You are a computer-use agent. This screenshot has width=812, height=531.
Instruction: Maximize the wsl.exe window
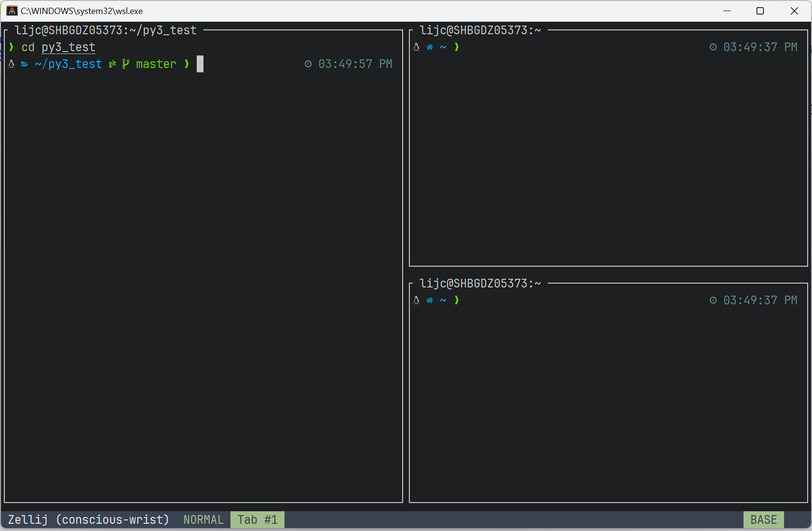tap(760, 11)
